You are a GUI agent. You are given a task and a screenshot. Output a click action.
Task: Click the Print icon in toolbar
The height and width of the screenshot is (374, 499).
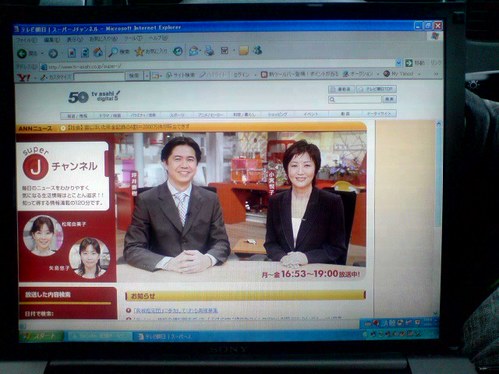209,51
